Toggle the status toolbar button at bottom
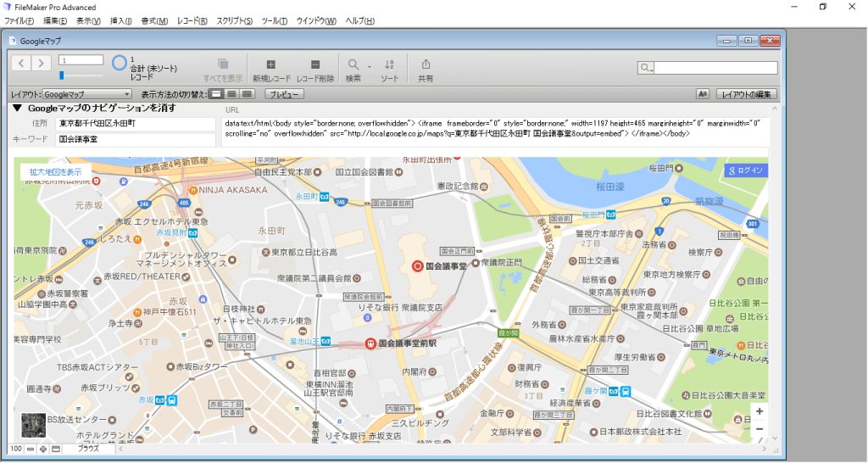This screenshot has width=868, height=463. tap(56, 449)
